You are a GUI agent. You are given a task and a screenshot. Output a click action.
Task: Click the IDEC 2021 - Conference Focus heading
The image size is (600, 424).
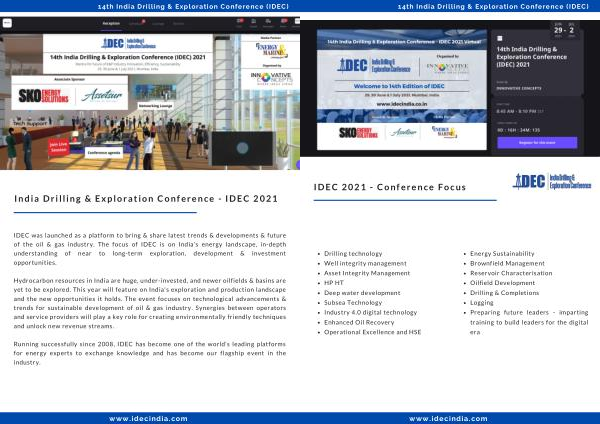click(x=390, y=187)
